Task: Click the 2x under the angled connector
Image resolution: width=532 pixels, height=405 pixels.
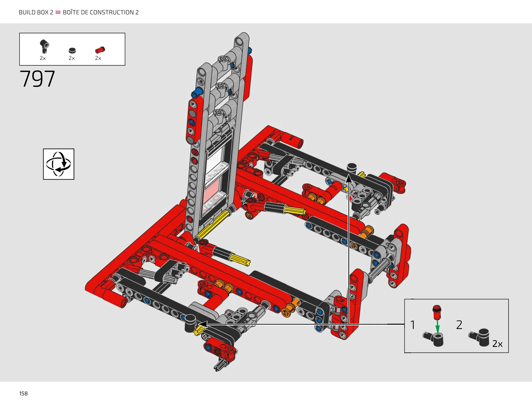Action: click(x=43, y=58)
